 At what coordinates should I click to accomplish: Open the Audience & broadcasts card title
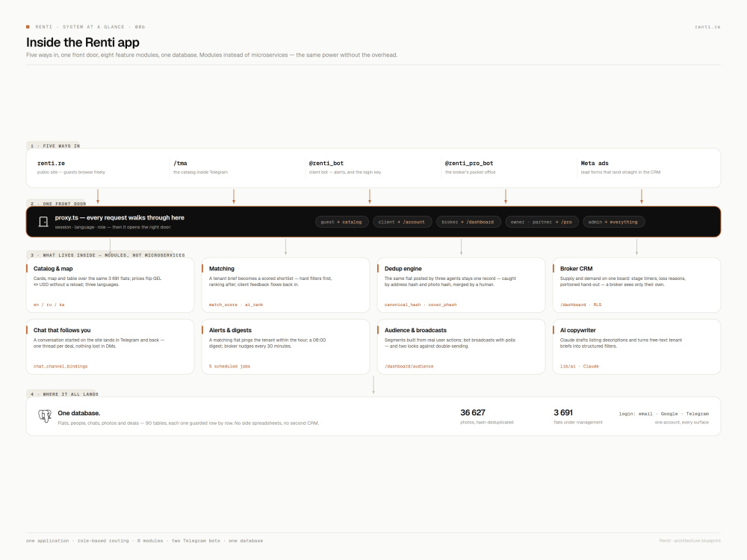pos(415,330)
